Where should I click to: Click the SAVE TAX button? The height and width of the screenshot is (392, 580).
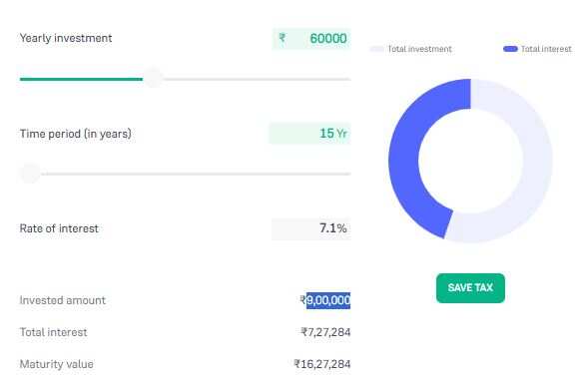[x=470, y=288]
